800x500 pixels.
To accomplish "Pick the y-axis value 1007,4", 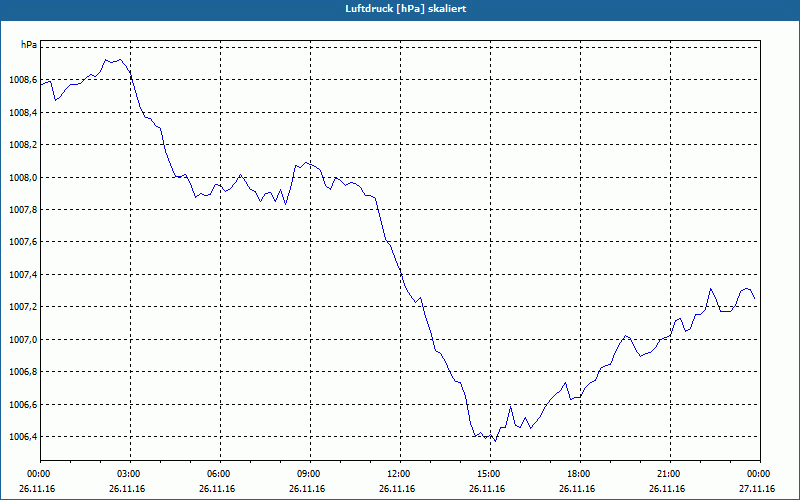I will 23,275.
